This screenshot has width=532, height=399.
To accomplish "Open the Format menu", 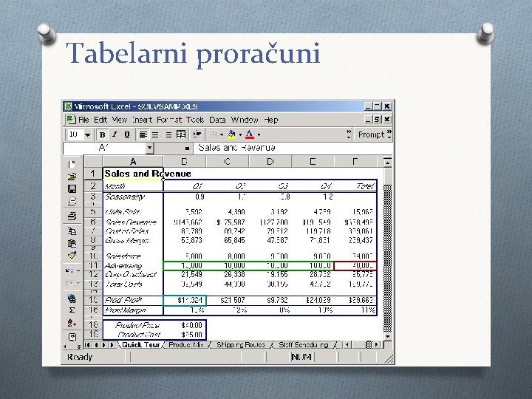I will click(x=169, y=120).
